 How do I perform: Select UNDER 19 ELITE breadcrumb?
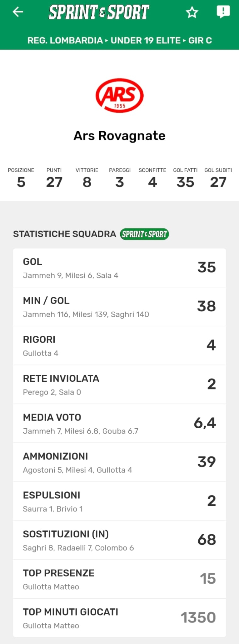click(146, 41)
